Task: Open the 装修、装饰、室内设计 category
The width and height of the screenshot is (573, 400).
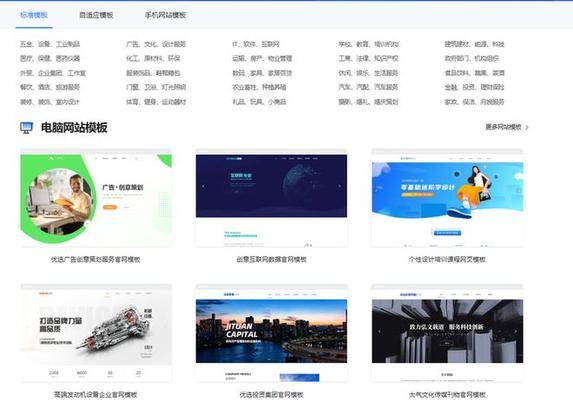Action: (50, 102)
